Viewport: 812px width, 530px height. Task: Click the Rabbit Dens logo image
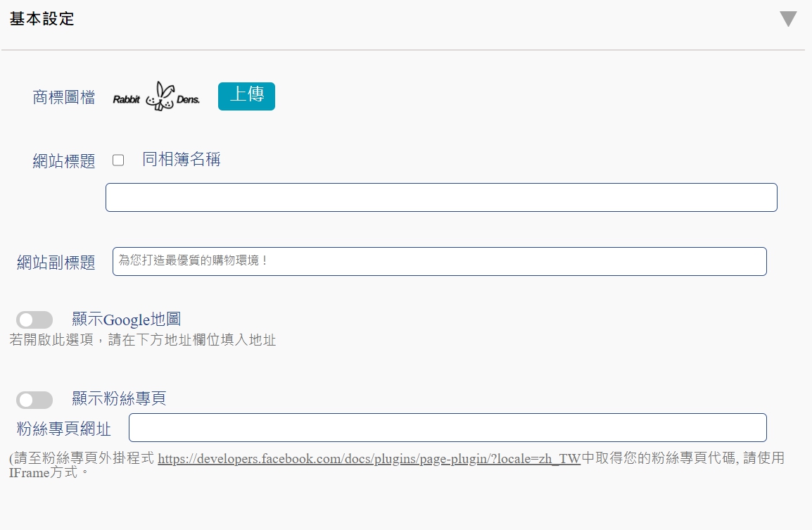click(x=156, y=96)
